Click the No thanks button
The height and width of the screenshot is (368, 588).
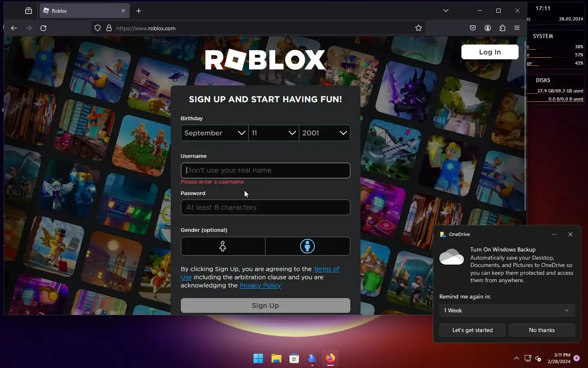coord(542,330)
